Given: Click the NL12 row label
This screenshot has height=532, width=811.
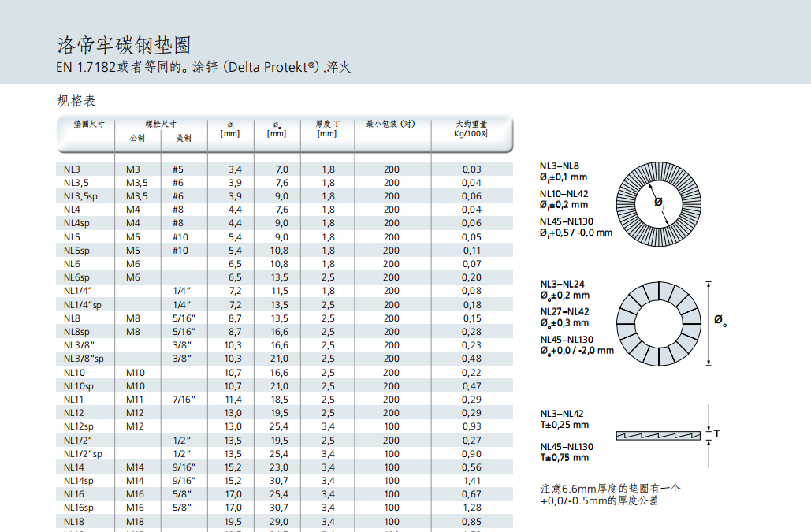Looking at the screenshot, I should click(x=73, y=413).
